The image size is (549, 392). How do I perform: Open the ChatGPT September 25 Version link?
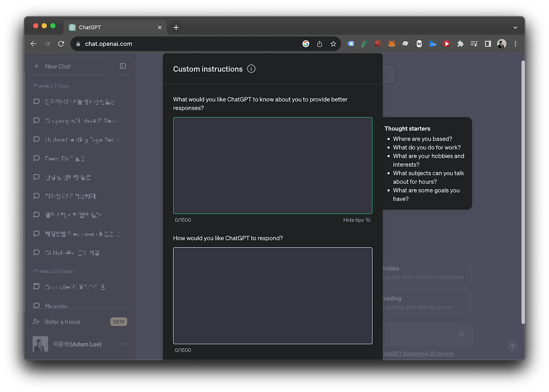418,353
